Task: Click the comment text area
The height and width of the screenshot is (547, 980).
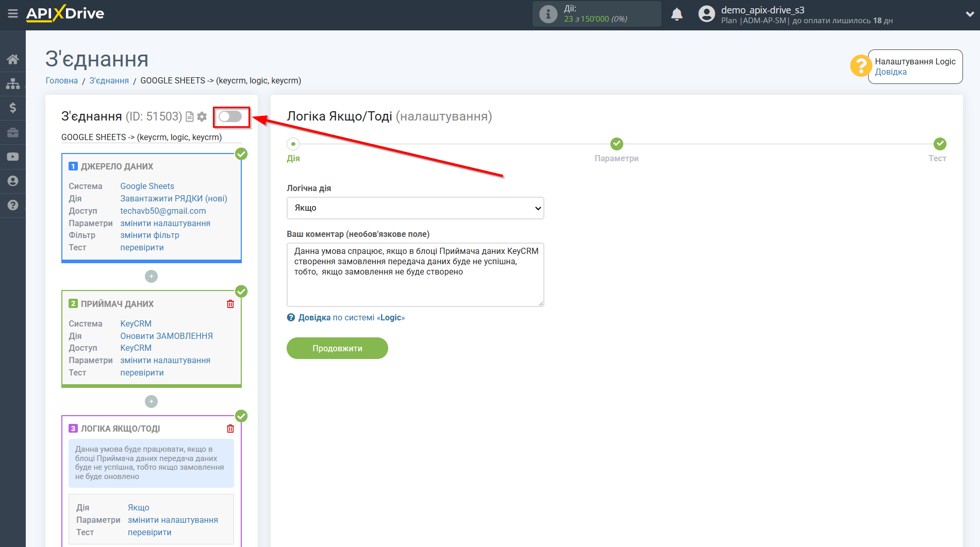Action: click(x=415, y=275)
